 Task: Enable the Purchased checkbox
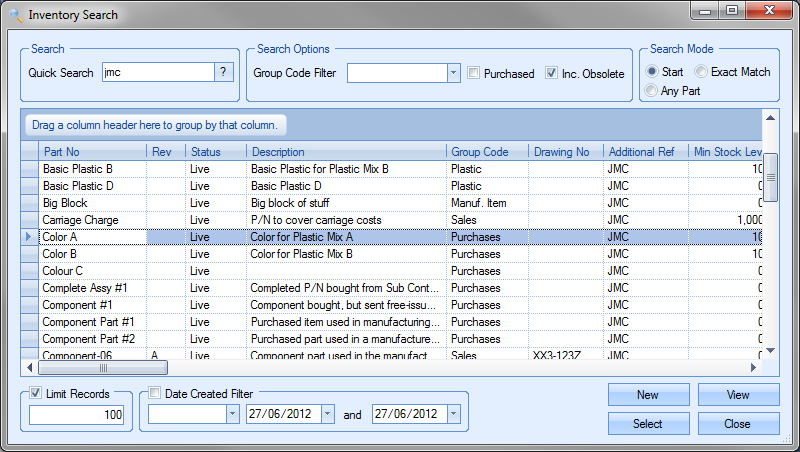(x=475, y=73)
